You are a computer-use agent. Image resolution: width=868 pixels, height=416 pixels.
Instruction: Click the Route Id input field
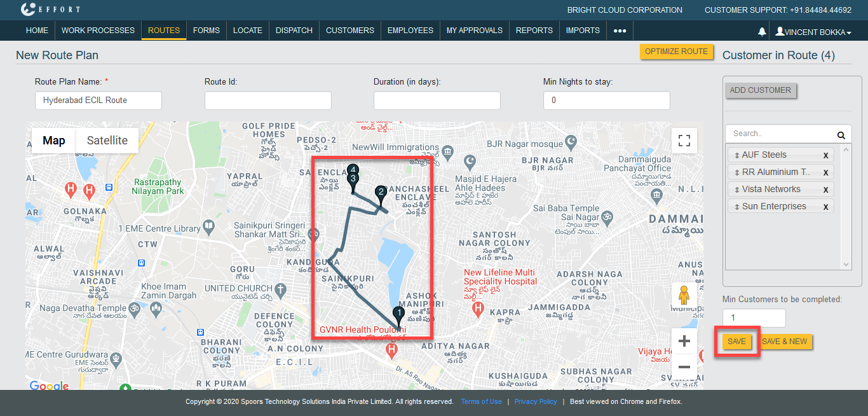click(268, 101)
